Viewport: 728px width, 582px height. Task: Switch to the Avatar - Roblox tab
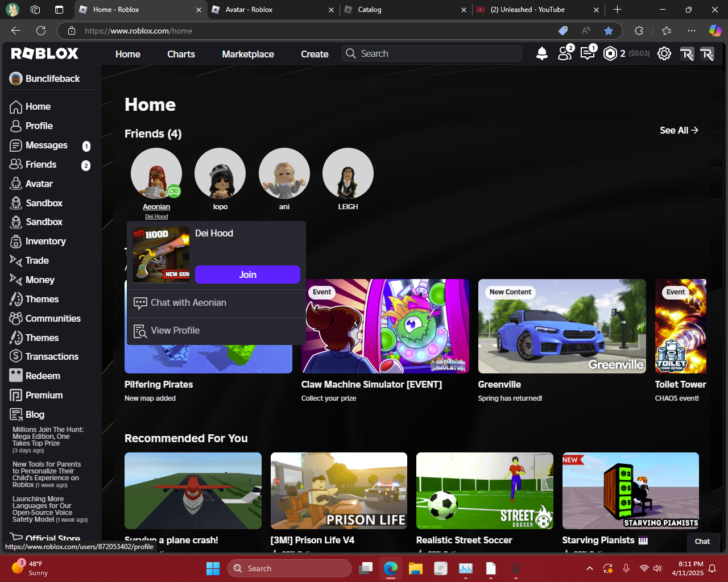click(x=272, y=10)
